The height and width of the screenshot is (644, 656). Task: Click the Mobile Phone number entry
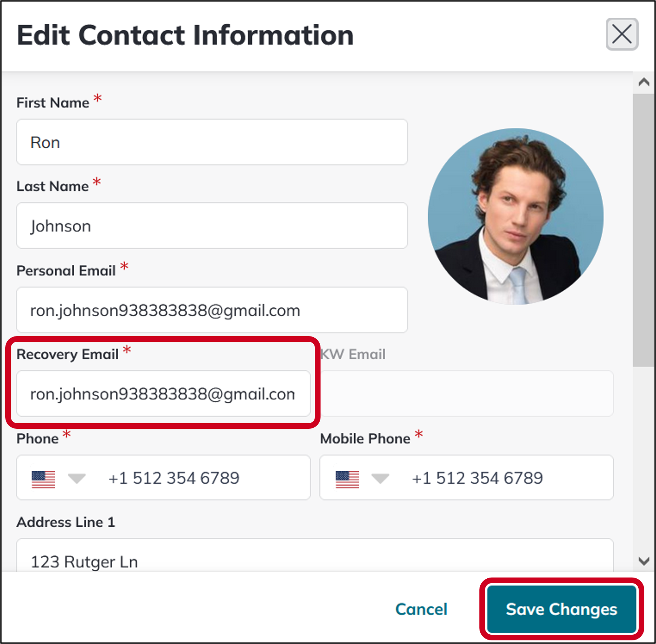pyautogui.click(x=478, y=478)
